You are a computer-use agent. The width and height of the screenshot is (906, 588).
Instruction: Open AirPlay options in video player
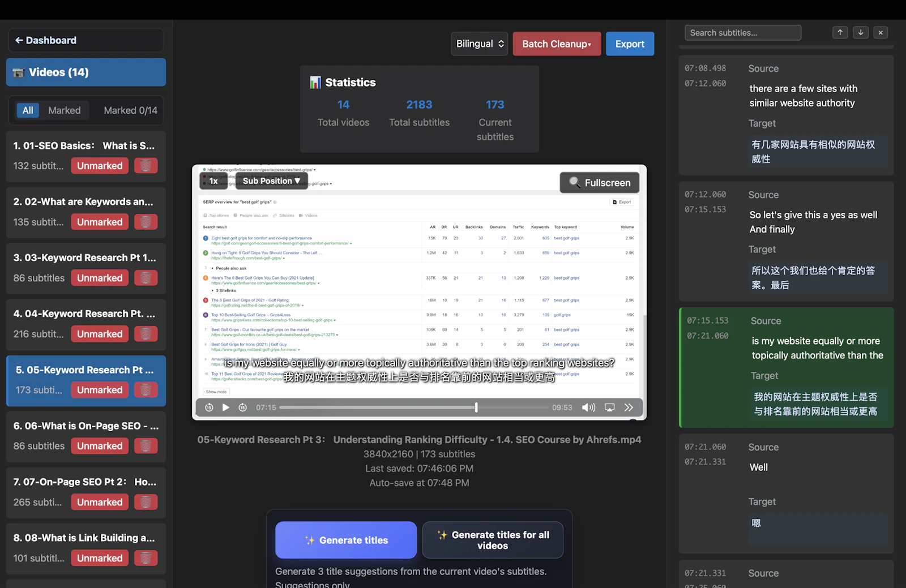point(610,407)
